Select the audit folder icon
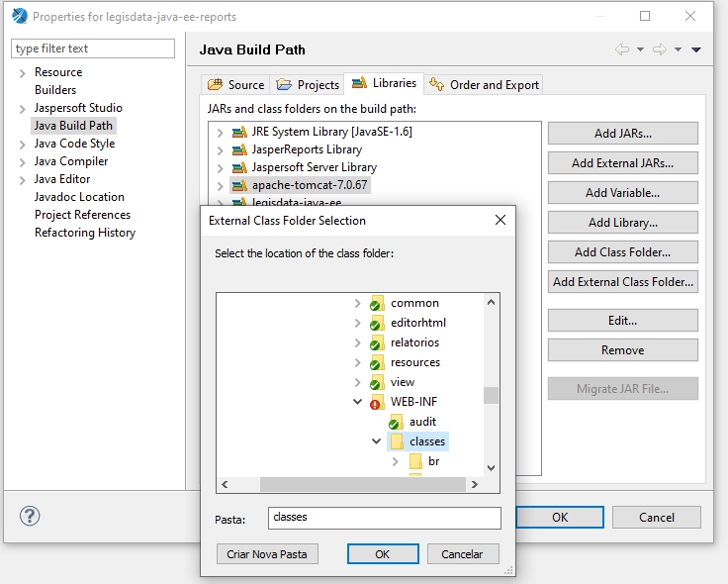This screenshot has width=728, height=584. (395, 422)
